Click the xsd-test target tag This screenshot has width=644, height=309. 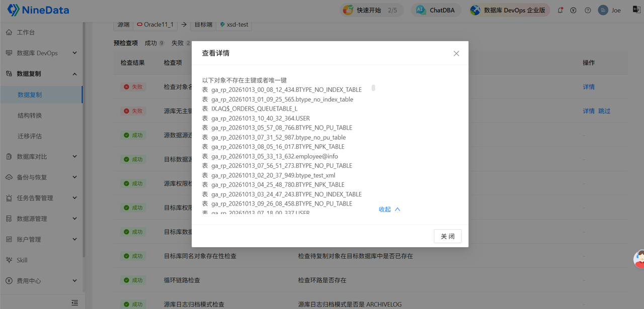coord(234,24)
